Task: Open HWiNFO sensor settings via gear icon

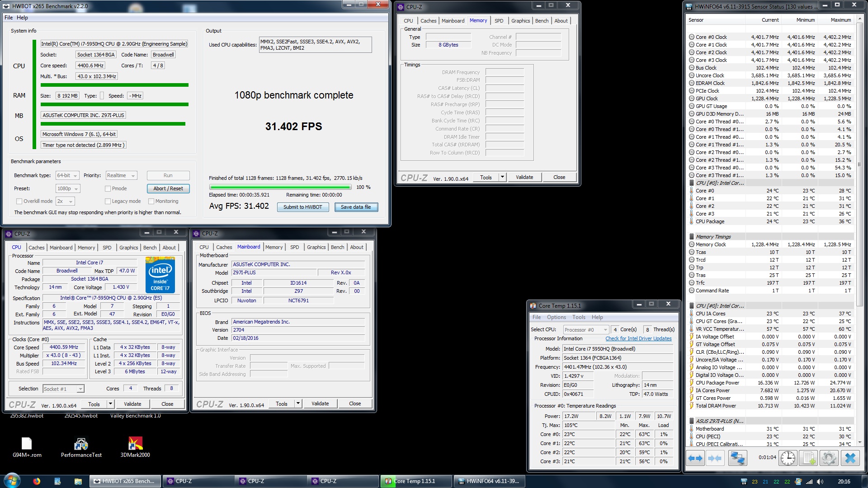Action: pos(829,458)
